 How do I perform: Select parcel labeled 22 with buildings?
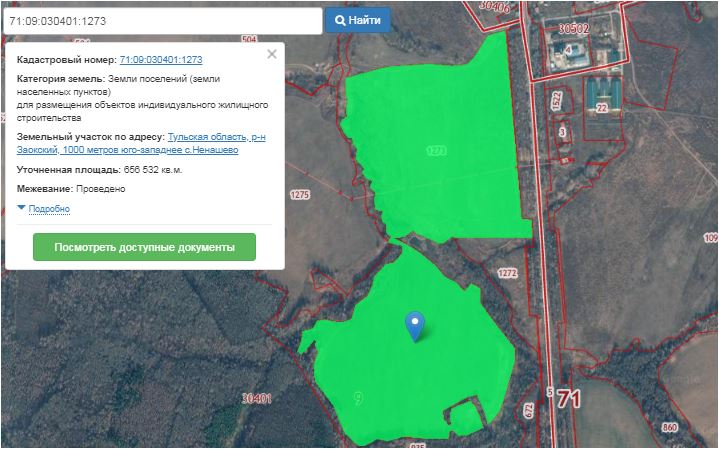(x=601, y=107)
